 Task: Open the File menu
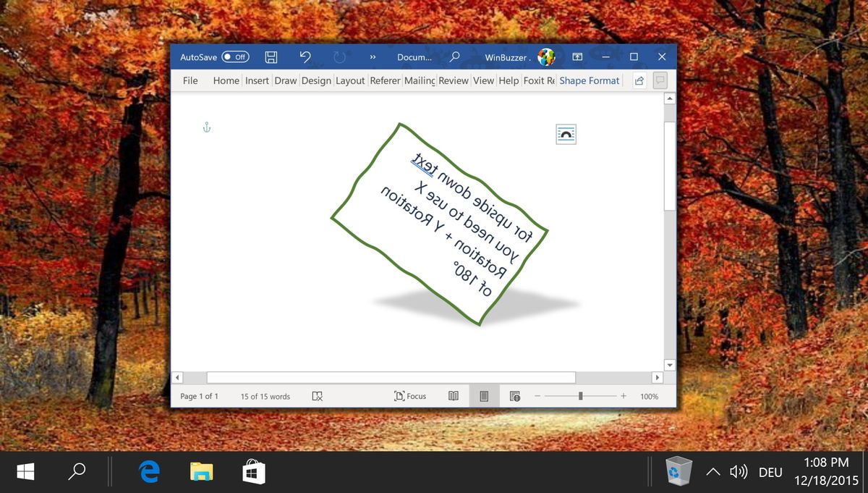[190, 81]
